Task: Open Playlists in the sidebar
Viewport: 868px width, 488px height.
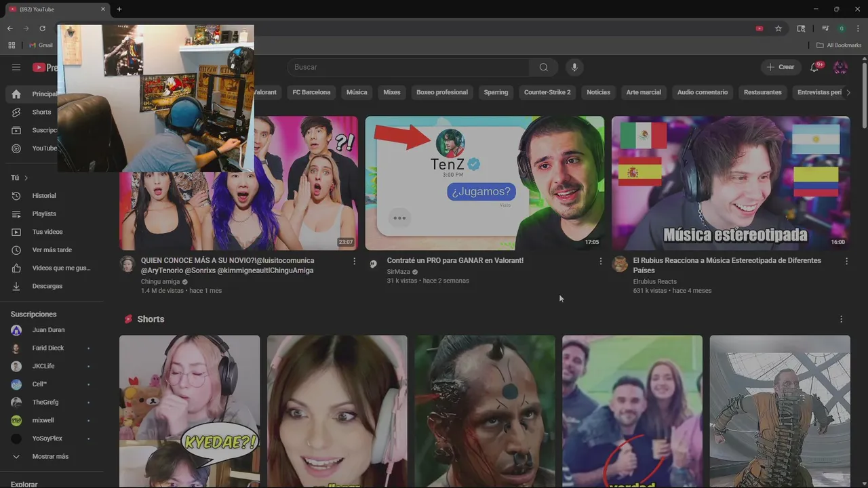Action: tap(52, 213)
